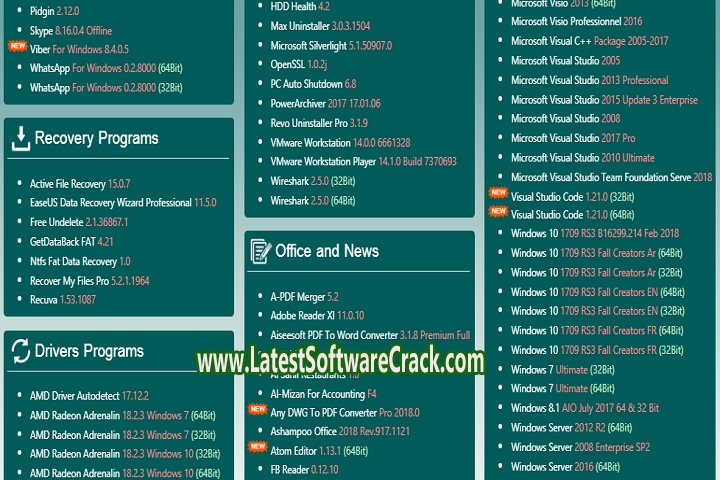This screenshot has height=480, width=720.
Task: Select Windows 8.1 AIO July 2017 link
Action: (x=584, y=408)
